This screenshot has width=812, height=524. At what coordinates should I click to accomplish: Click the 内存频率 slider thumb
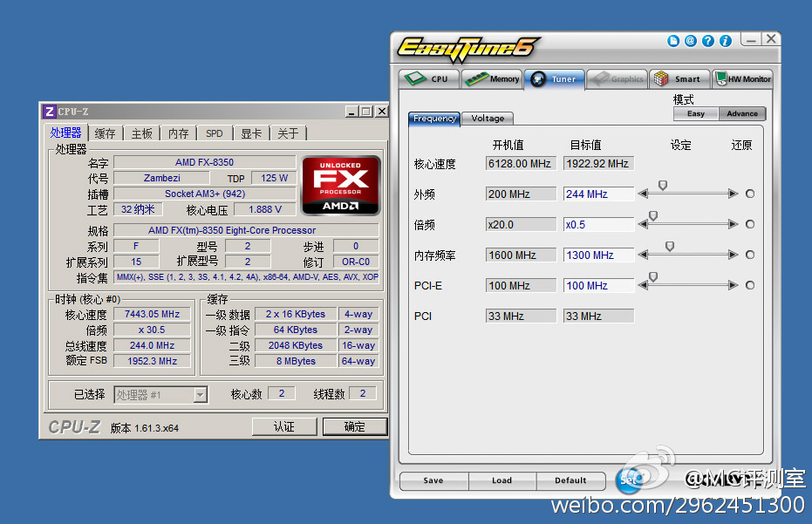click(670, 247)
